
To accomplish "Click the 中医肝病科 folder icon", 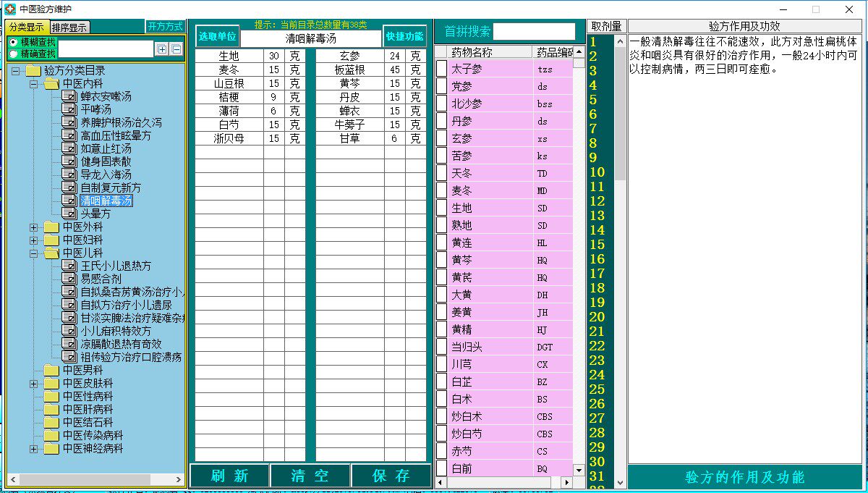I will click(x=51, y=409).
